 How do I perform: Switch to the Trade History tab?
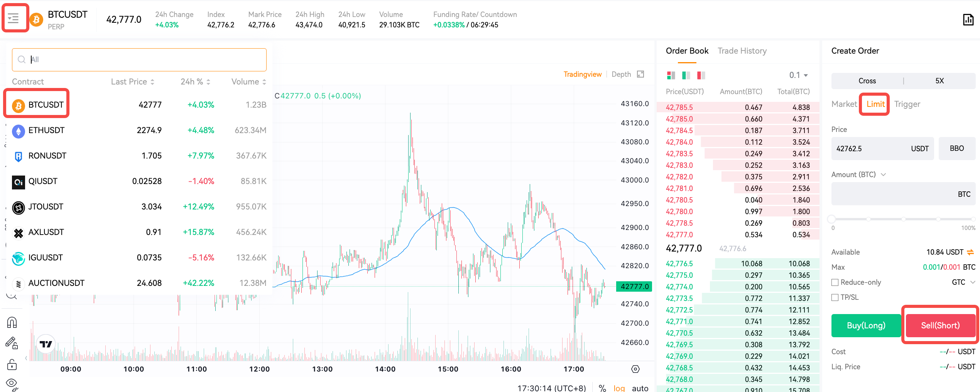pyautogui.click(x=742, y=51)
